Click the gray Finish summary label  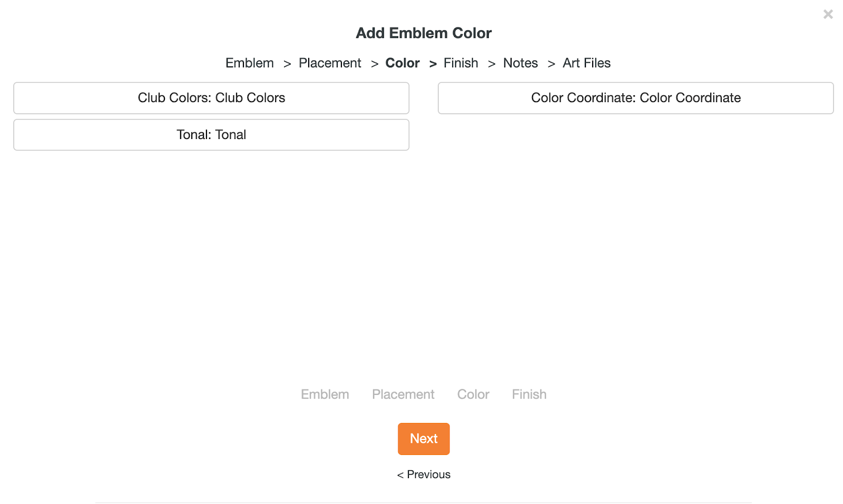(x=529, y=394)
